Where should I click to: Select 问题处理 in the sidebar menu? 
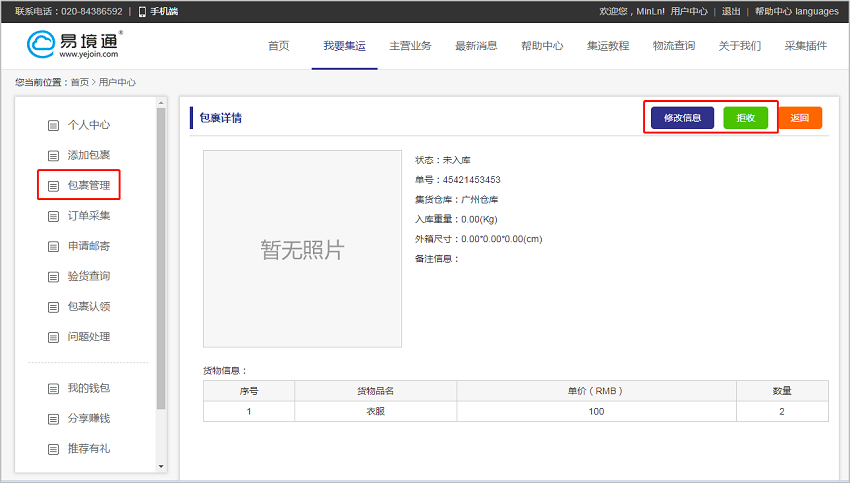click(x=88, y=337)
